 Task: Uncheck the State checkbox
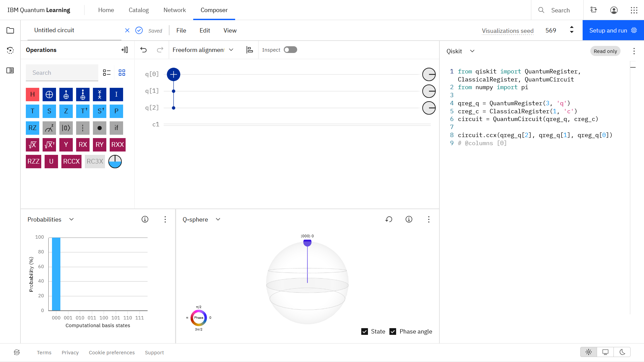365,331
